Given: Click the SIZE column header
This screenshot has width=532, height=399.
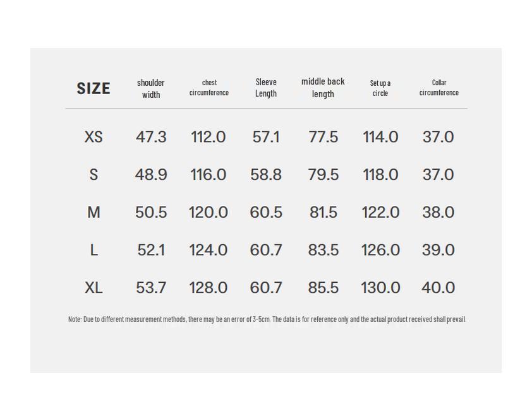Looking at the screenshot, I should point(94,88).
